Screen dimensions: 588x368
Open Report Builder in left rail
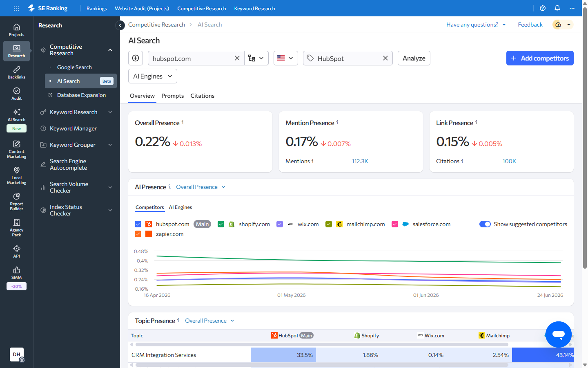16,201
